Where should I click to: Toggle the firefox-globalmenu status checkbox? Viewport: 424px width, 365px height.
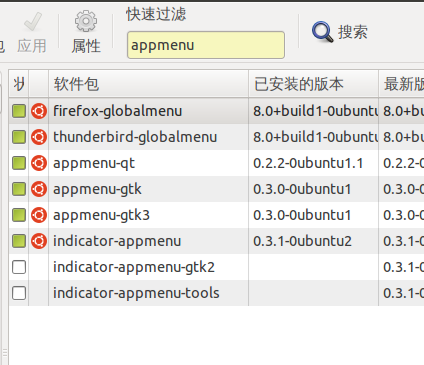tap(19, 111)
